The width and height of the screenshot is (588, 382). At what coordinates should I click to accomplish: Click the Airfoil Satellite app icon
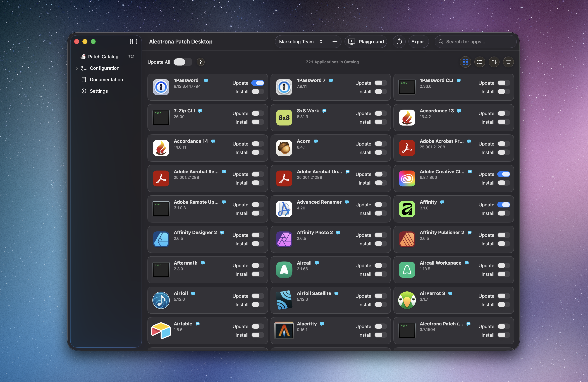284,300
